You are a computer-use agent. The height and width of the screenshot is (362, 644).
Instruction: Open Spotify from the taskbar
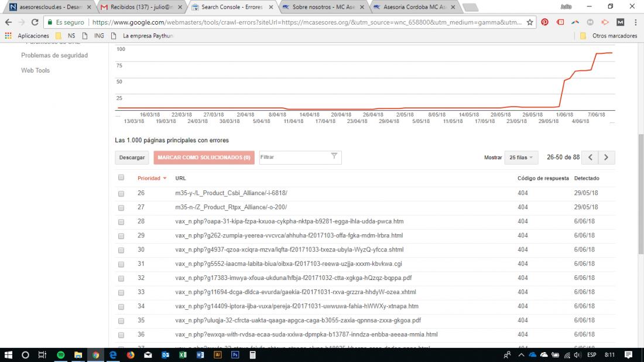pyautogui.click(x=60, y=354)
